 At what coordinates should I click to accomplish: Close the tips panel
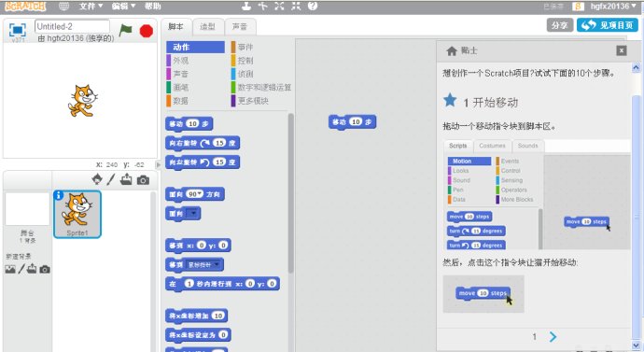[x=622, y=50]
